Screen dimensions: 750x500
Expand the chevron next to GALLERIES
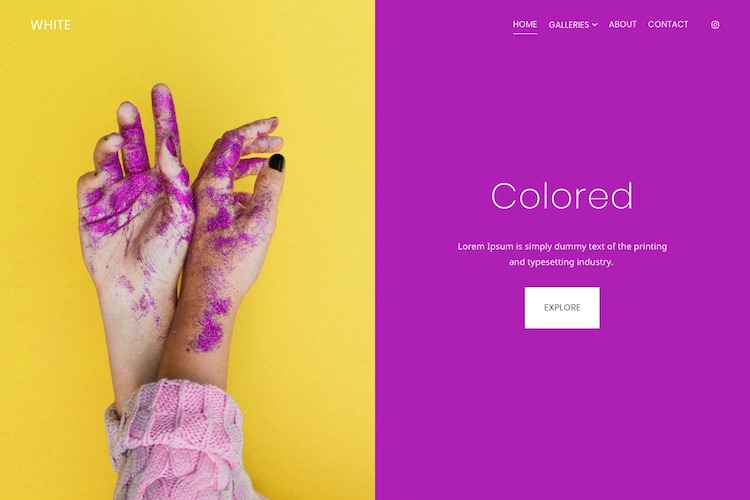(x=595, y=25)
